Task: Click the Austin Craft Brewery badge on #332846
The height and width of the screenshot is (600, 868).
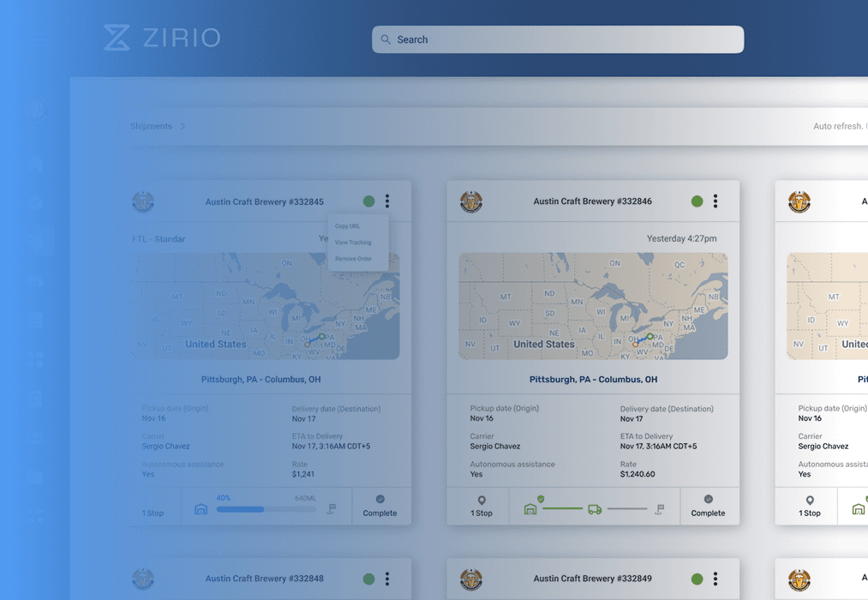Action: [470, 201]
